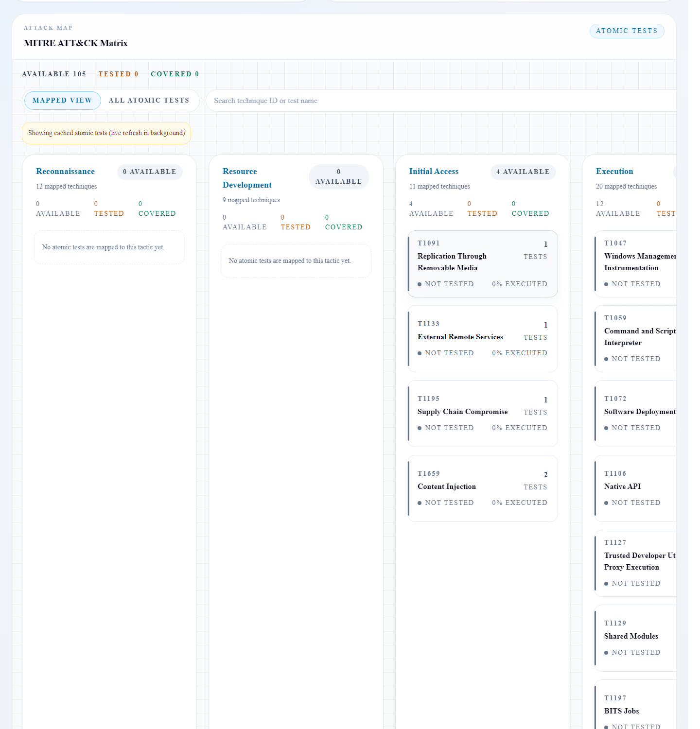
Task: Switch to the All Atomic Tests tab
Action: 149,101
